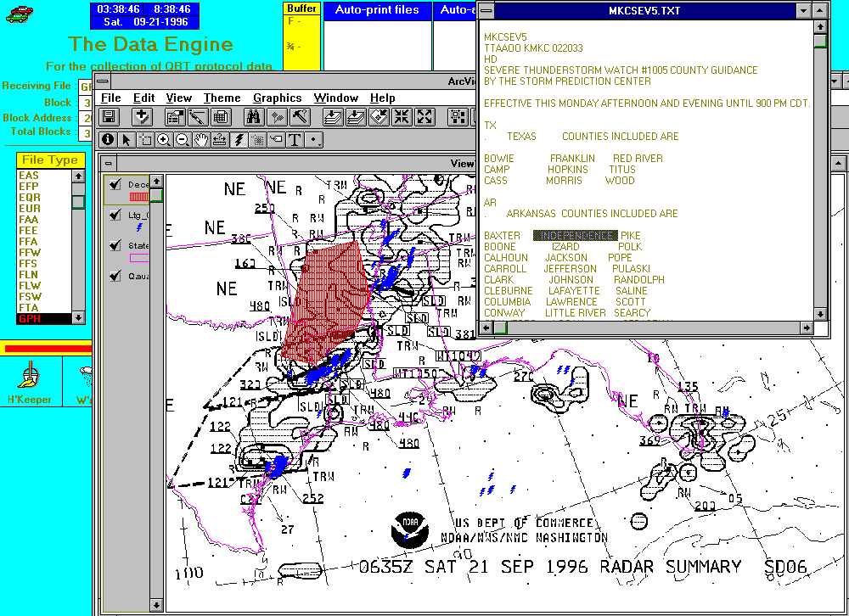Uncheck the first theme visibility checkbox
Viewport: 849px width, 616px height.
click(x=115, y=184)
